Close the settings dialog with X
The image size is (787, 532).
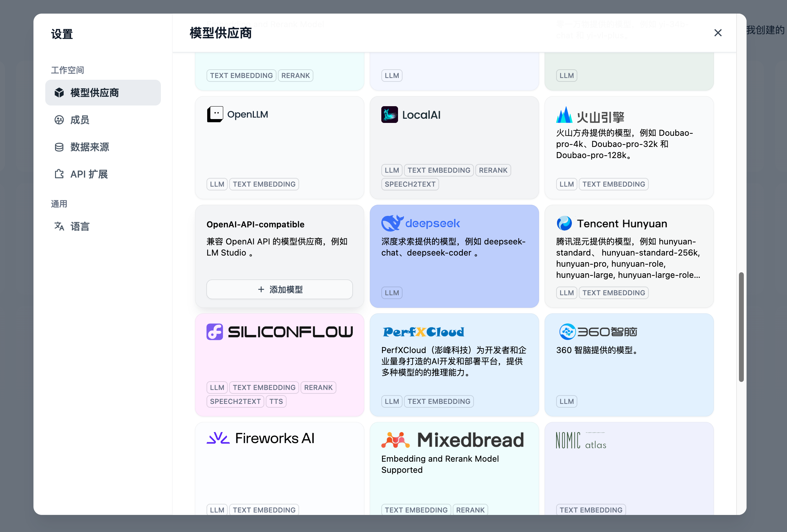718,33
